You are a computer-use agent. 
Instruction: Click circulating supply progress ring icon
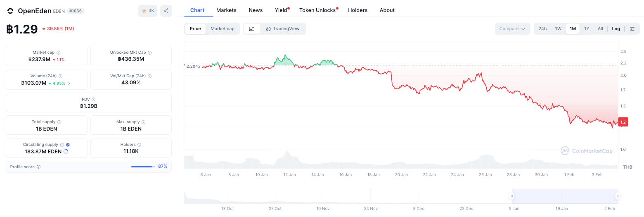click(x=66, y=152)
